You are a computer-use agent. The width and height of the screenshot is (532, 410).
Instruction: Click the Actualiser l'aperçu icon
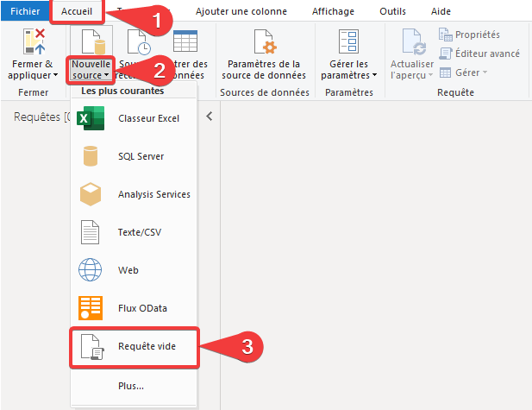click(414, 41)
